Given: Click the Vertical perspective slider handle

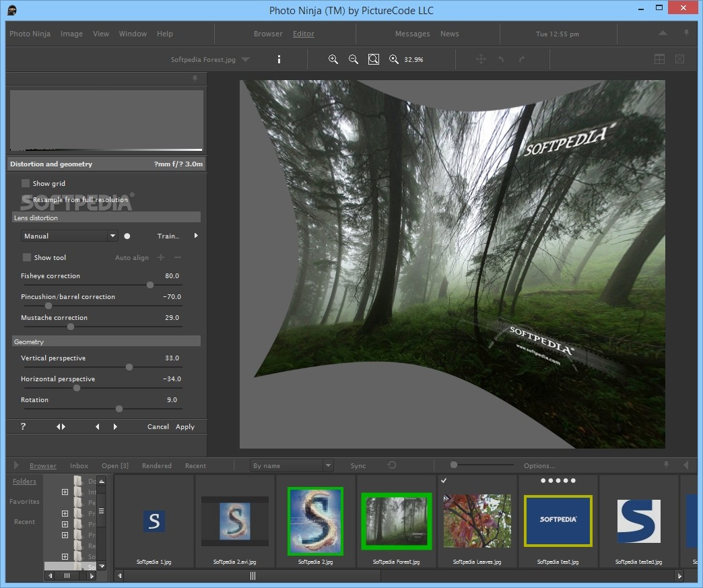Looking at the screenshot, I should 129,367.
